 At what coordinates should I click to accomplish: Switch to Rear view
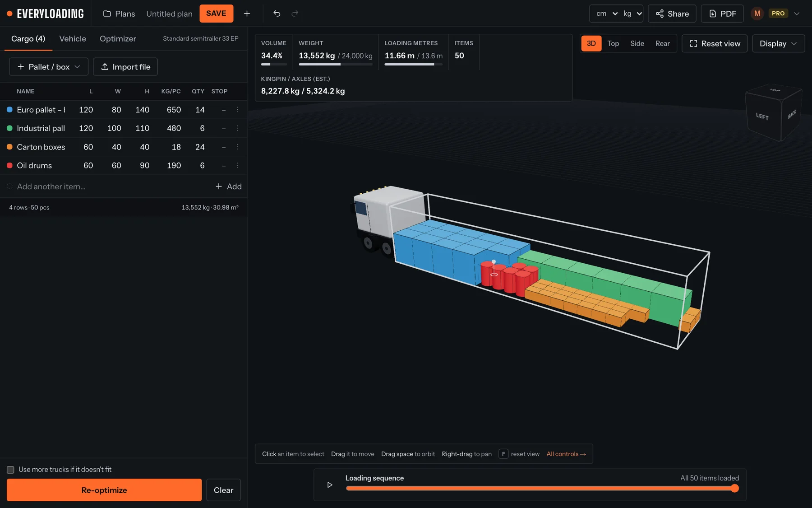click(x=662, y=43)
